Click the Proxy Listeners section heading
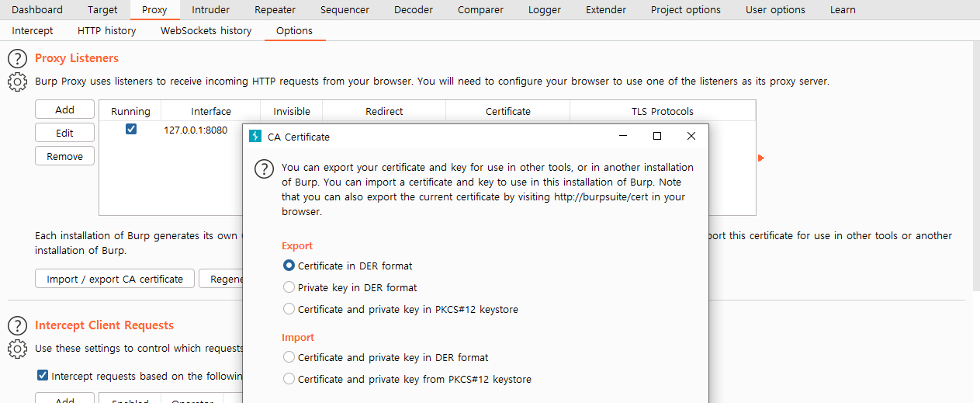 tap(77, 58)
